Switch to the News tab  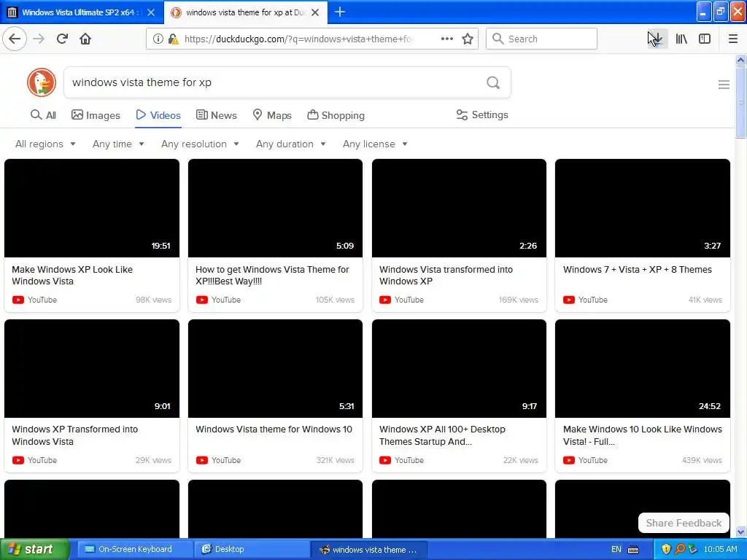coord(216,115)
